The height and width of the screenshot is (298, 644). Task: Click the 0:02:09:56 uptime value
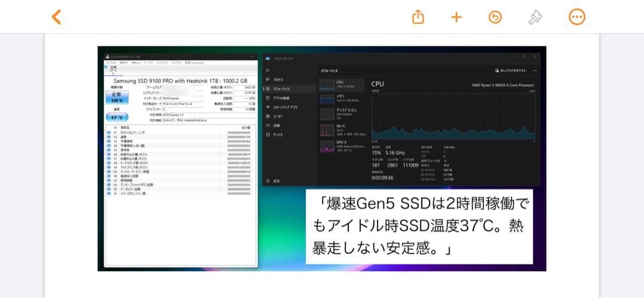tap(382, 178)
